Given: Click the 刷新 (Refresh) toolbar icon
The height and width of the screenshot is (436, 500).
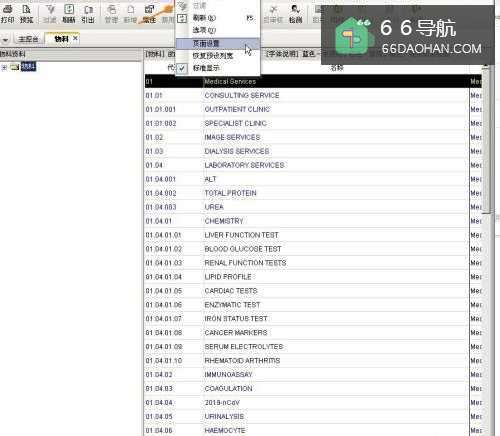Looking at the screenshot, I should [69, 14].
